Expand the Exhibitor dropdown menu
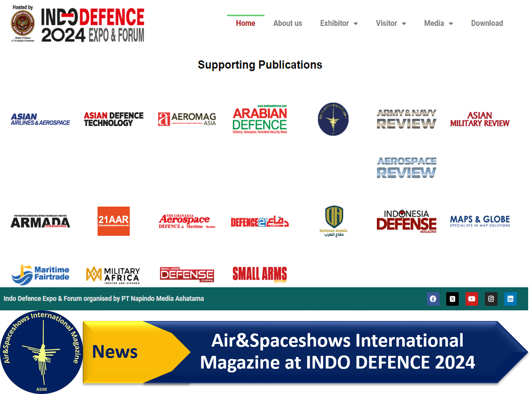The height and width of the screenshot is (394, 532). coord(339,23)
